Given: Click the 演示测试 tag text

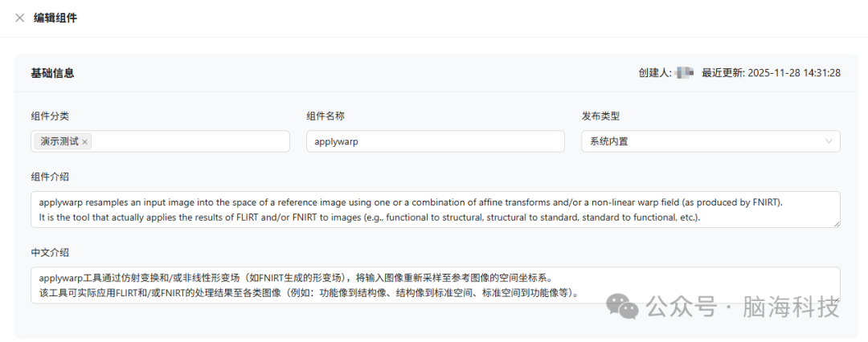Looking at the screenshot, I should pyautogui.click(x=59, y=141).
